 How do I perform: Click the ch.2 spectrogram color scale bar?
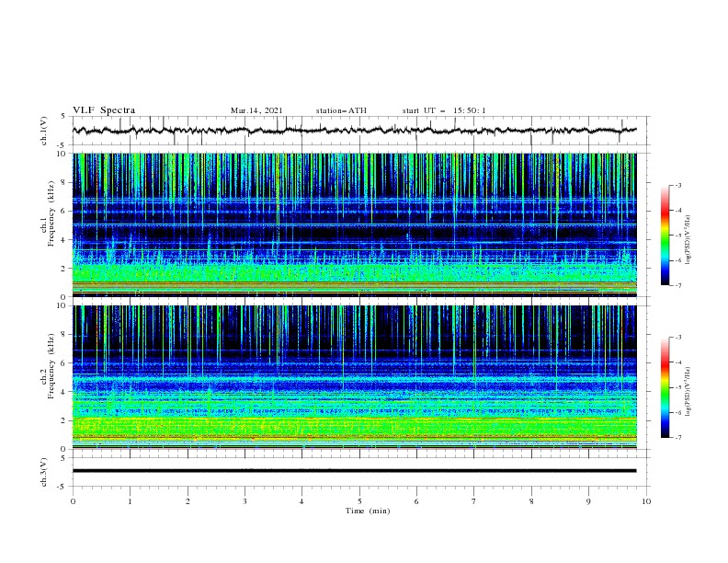(665, 387)
